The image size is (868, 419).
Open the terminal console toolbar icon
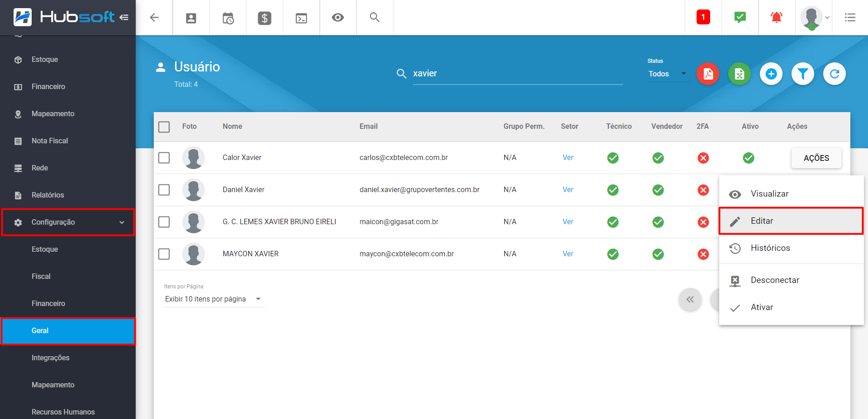(x=301, y=18)
